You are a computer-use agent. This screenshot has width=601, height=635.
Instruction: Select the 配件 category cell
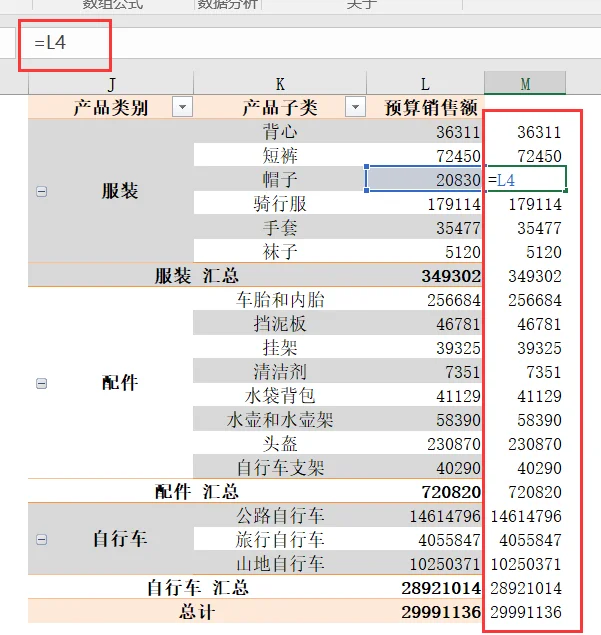click(111, 383)
